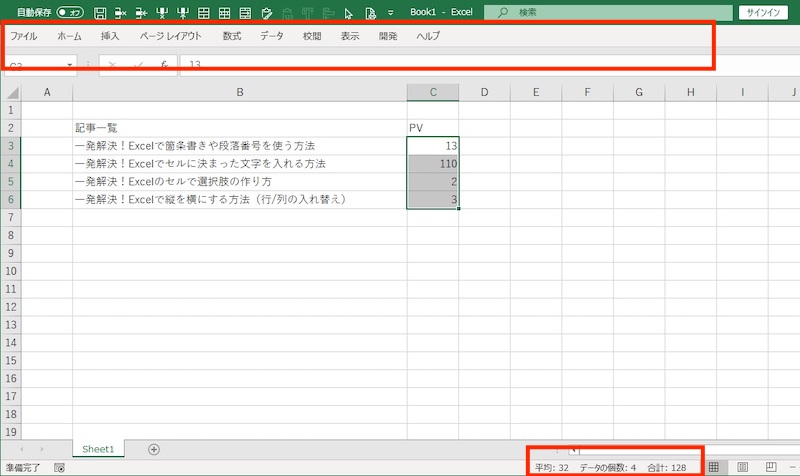The image size is (800, 476).
Task: Open the 表示 tab
Action: 350,36
